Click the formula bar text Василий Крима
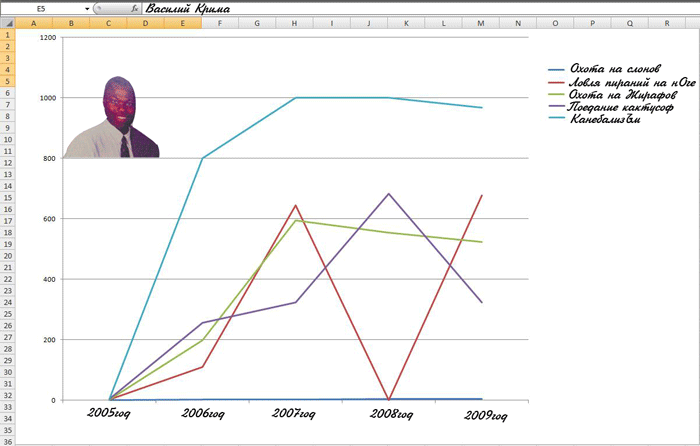Screen dimensions: 700x446 pos(188,8)
